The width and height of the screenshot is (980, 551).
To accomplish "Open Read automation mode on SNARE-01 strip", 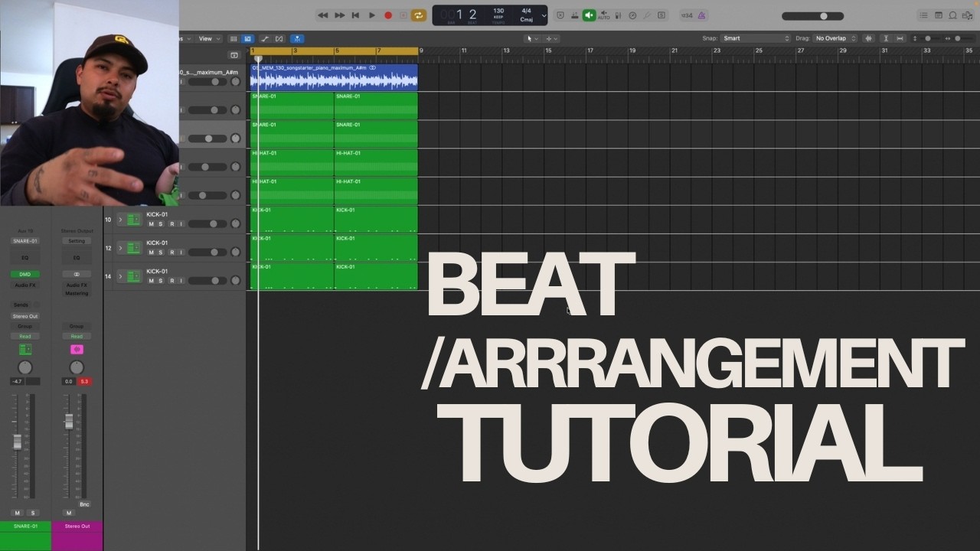I will click(25, 337).
